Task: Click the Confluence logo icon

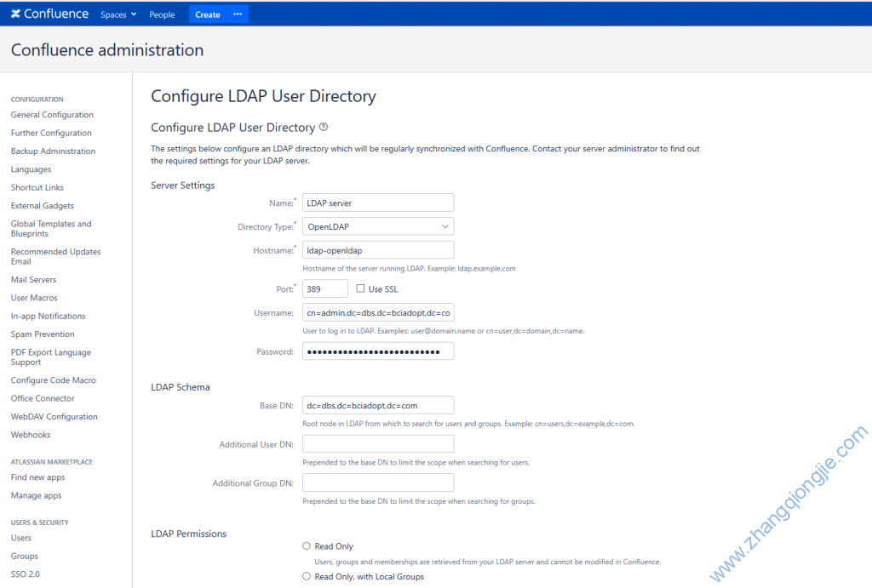Action: pyautogui.click(x=16, y=14)
